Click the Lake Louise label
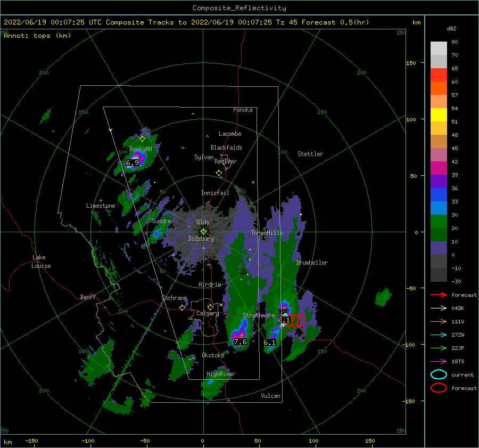This screenshot has width=479, height=448. pos(42,262)
